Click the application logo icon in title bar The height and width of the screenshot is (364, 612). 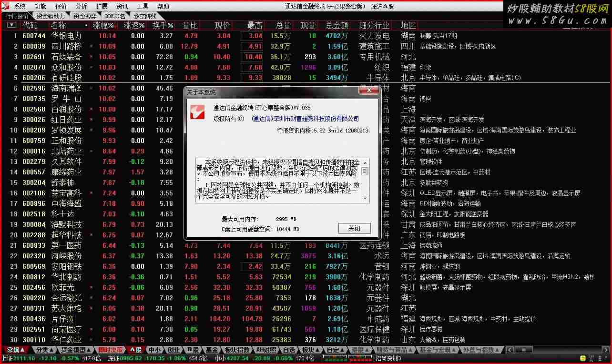(5, 6)
